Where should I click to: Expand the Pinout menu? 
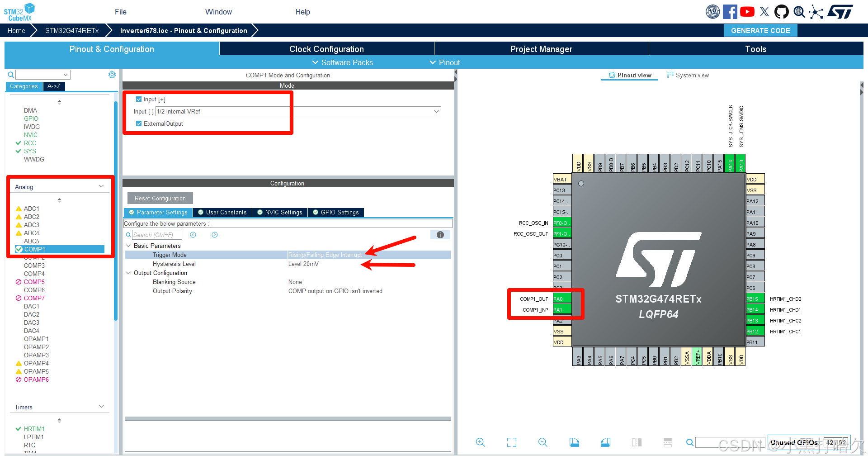[444, 62]
